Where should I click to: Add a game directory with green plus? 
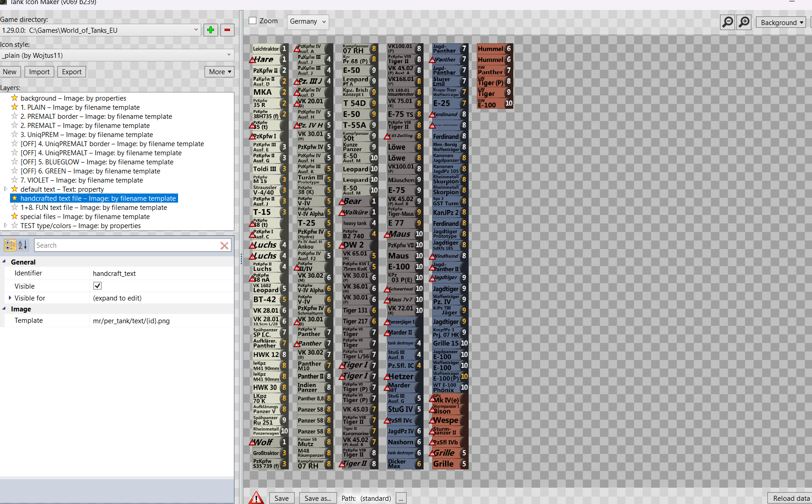click(x=210, y=30)
